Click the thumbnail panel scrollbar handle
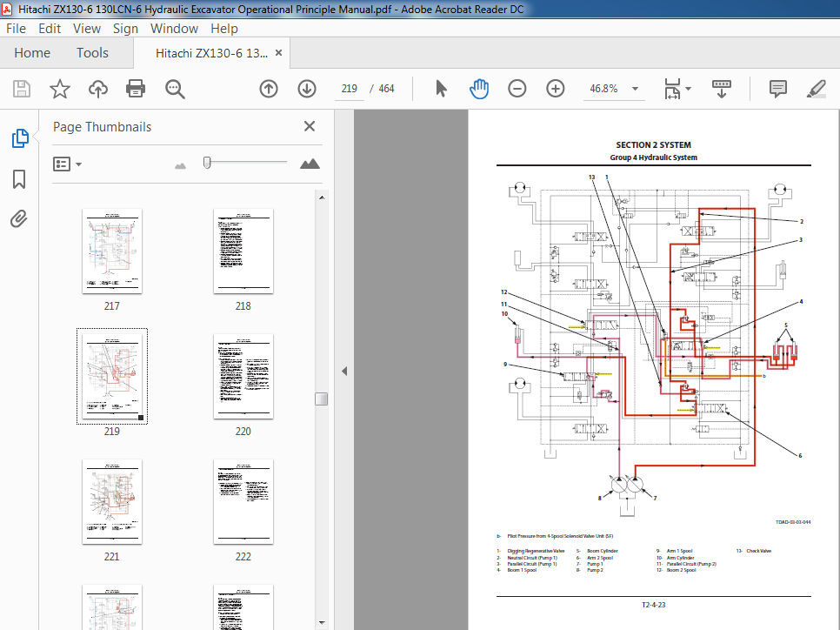The image size is (840, 630). (x=322, y=399)
